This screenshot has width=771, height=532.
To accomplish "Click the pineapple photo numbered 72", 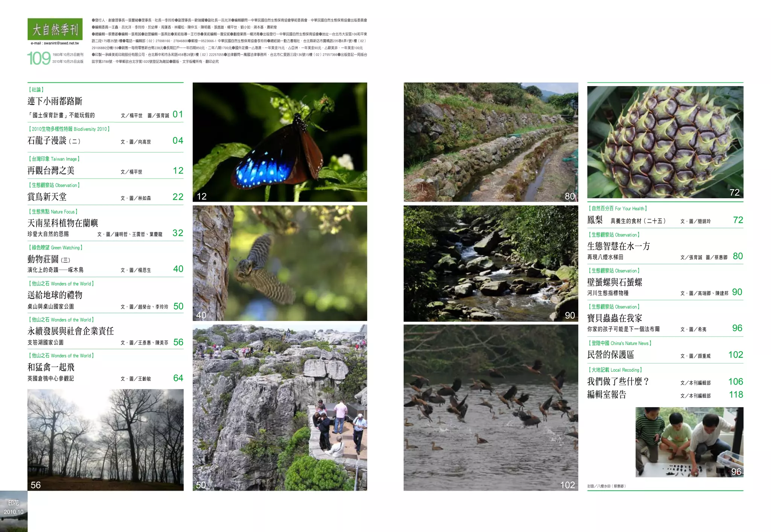I will pos(665,142).
